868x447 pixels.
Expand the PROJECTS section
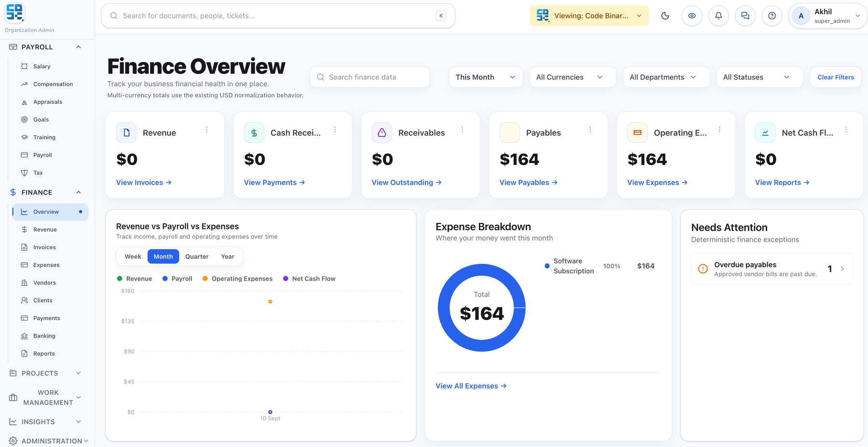tap(45, 373)
